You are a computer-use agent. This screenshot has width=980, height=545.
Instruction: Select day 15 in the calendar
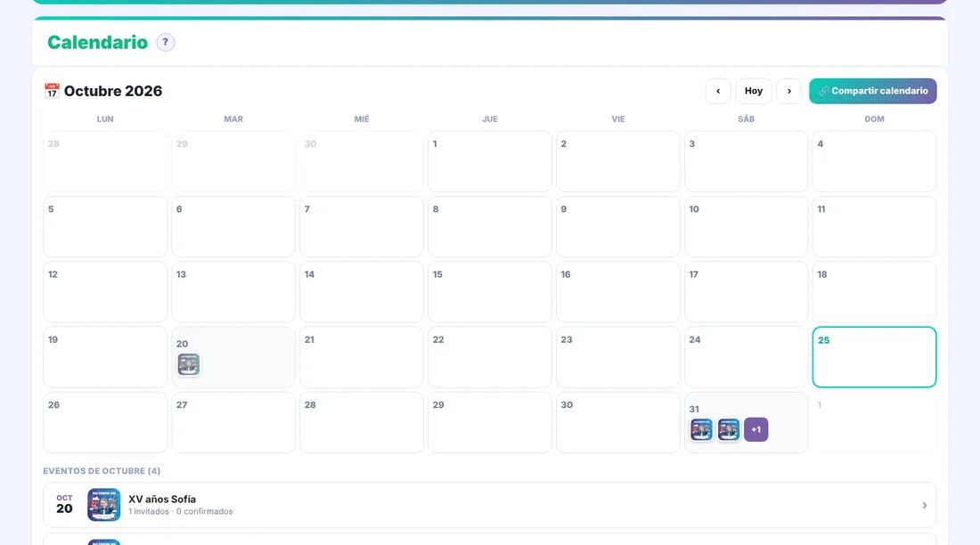tap(489, 292)
